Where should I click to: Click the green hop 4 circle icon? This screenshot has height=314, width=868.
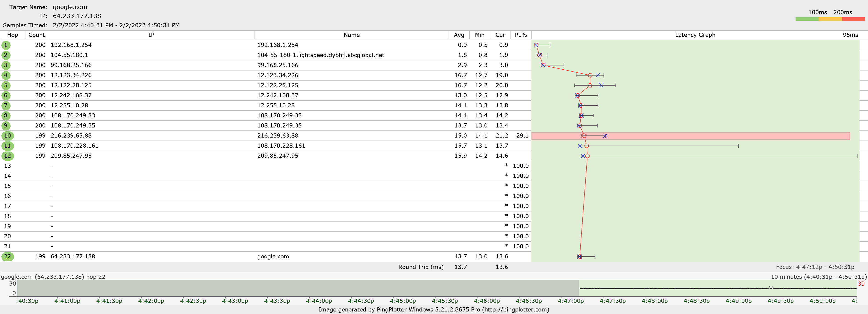6,75
